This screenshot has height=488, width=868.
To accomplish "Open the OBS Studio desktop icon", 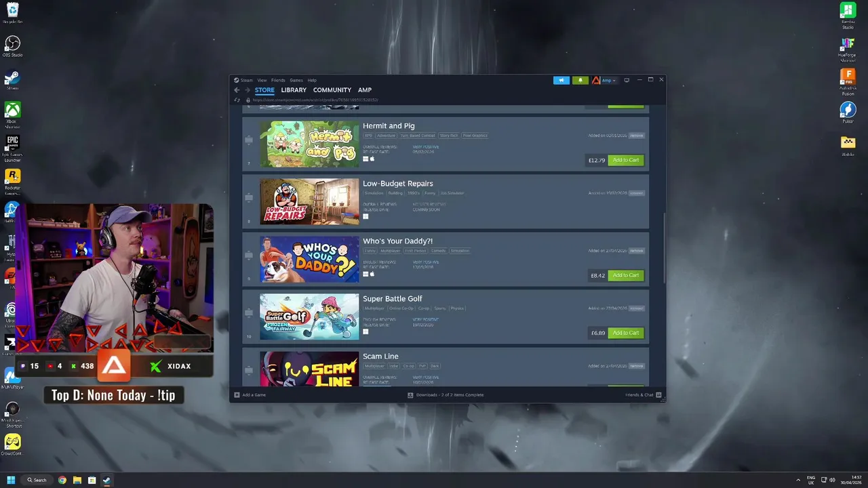I will [12, 47].
